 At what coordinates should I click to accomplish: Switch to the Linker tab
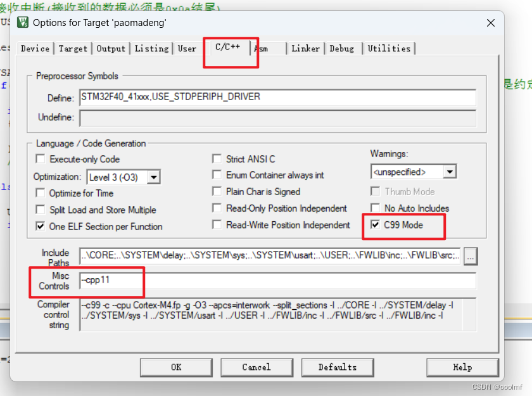click(x=305, y=48)
